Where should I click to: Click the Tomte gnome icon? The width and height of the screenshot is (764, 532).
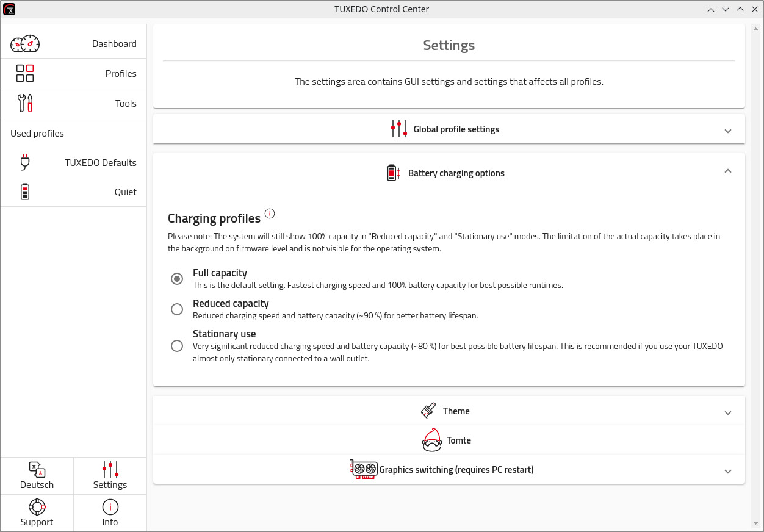pyautogui.click(x=432, y=440)
